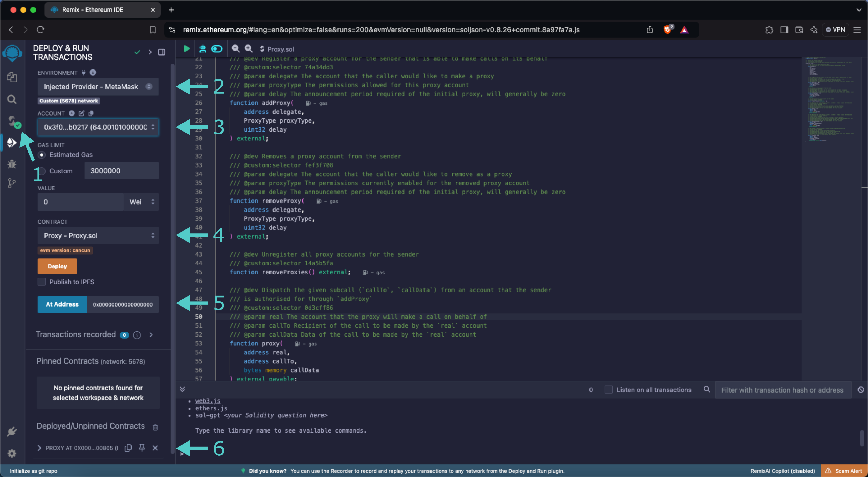Image resolution: width=868 pixels, height=477 pixels.
Task: Click the At Address contract address field
Action: coord(123,304)
